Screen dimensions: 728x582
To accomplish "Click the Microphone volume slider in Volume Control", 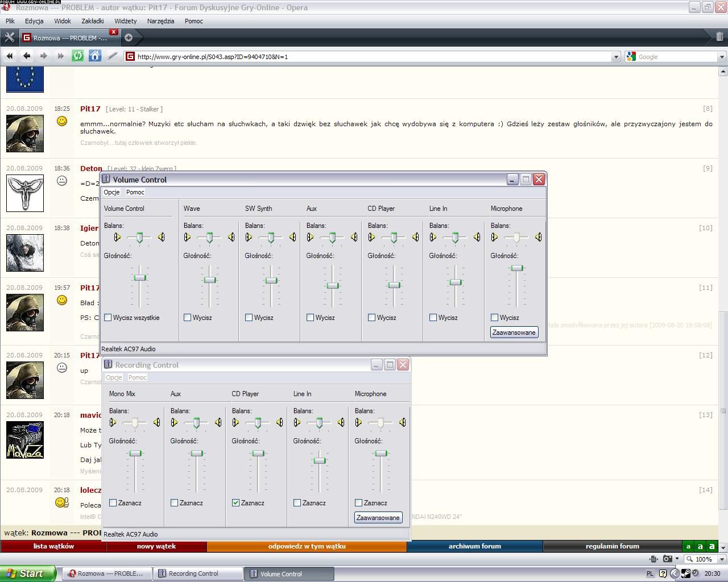I will [516, 268].
